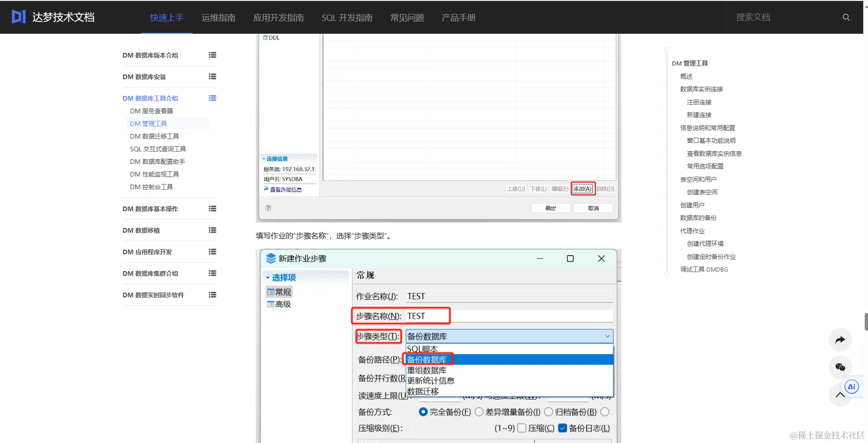Toggle list icon for DM 数据库基本操作

[212, 208]
